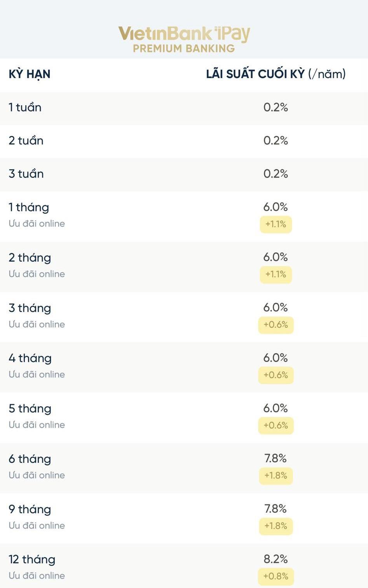
Task: Select the 12 tháng term
Action: coord(32,559)
